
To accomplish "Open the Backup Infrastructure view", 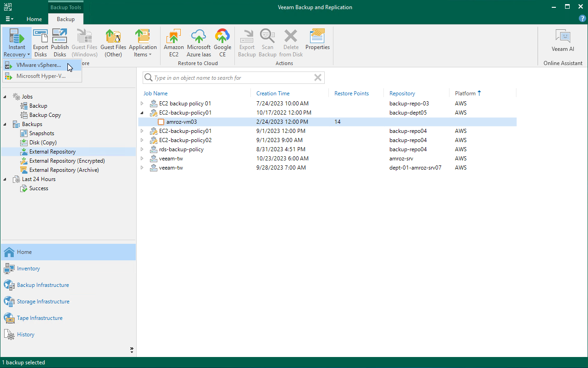I will coord(43,285).
